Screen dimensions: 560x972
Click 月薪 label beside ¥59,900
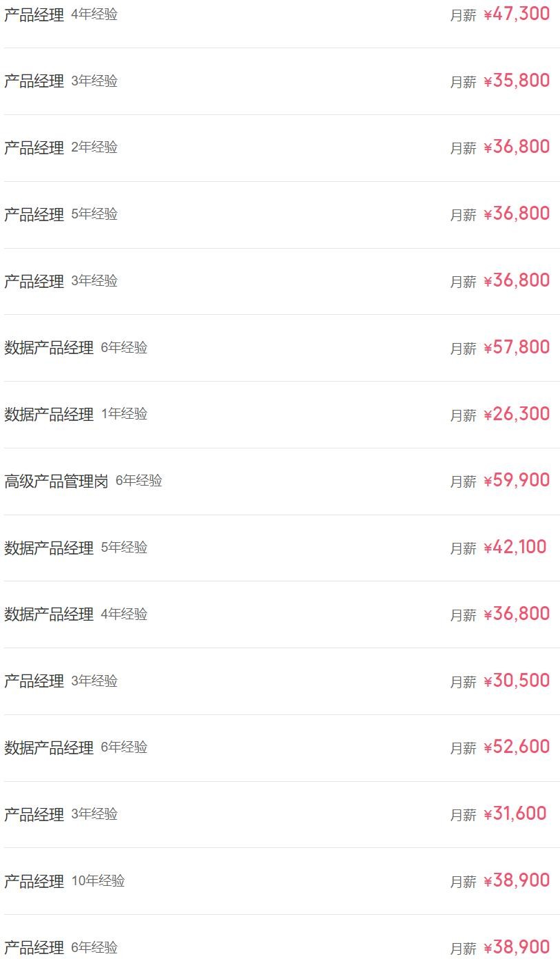(x=463, y=482)
